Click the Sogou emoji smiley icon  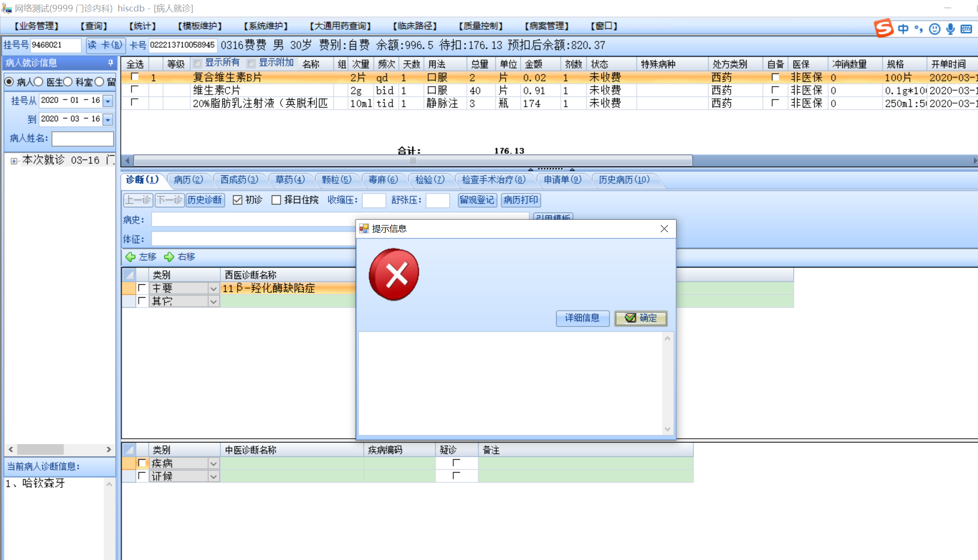click(935, 29)
